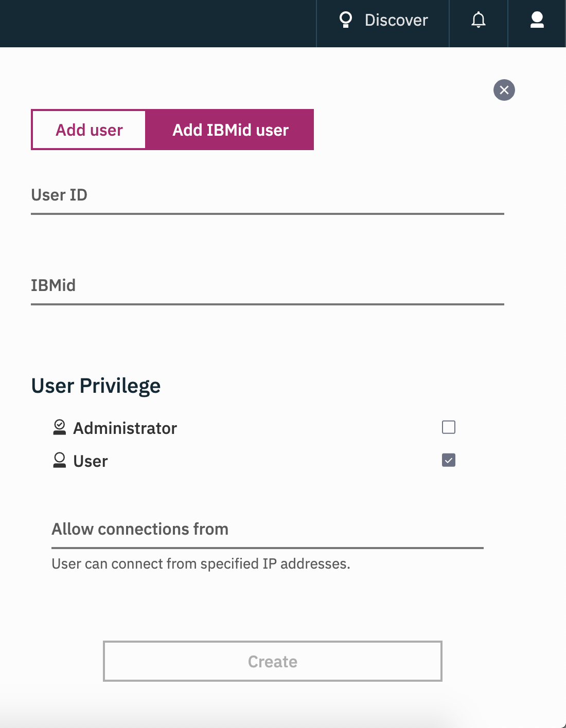The image size is (566, 728).
Task: Click the User Privilege heading
Action: (96, 386)
